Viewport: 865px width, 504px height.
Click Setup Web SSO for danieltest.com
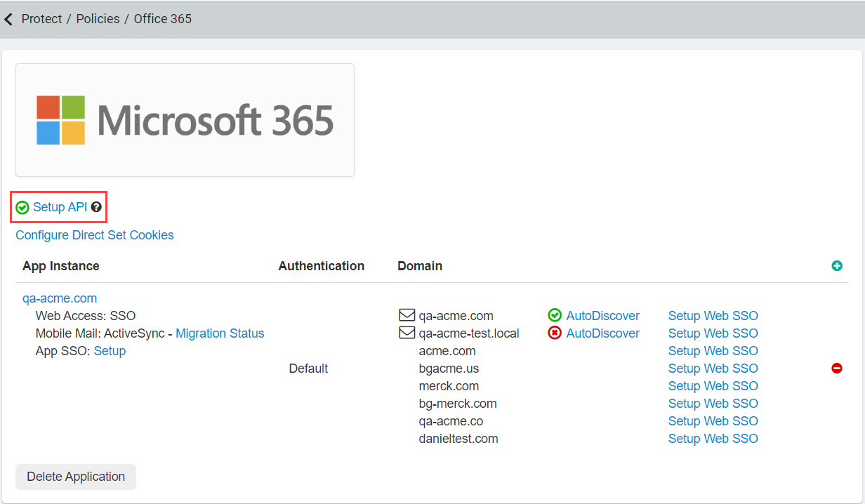(x=713, y=438)
